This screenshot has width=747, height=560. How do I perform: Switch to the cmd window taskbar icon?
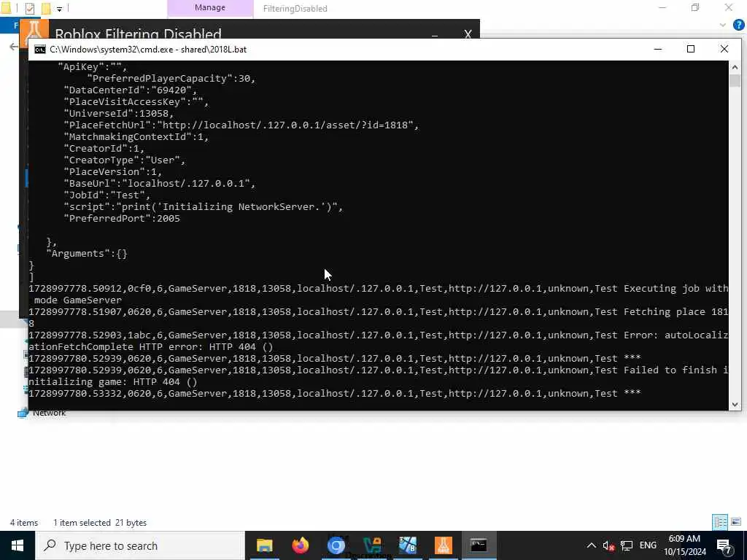point(479,545)
